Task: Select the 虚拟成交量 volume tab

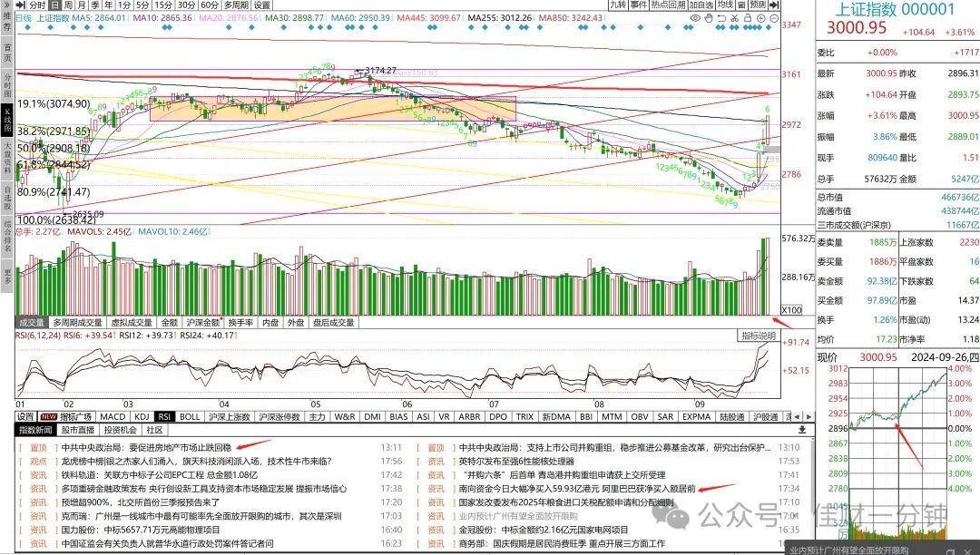Action: 132,323
